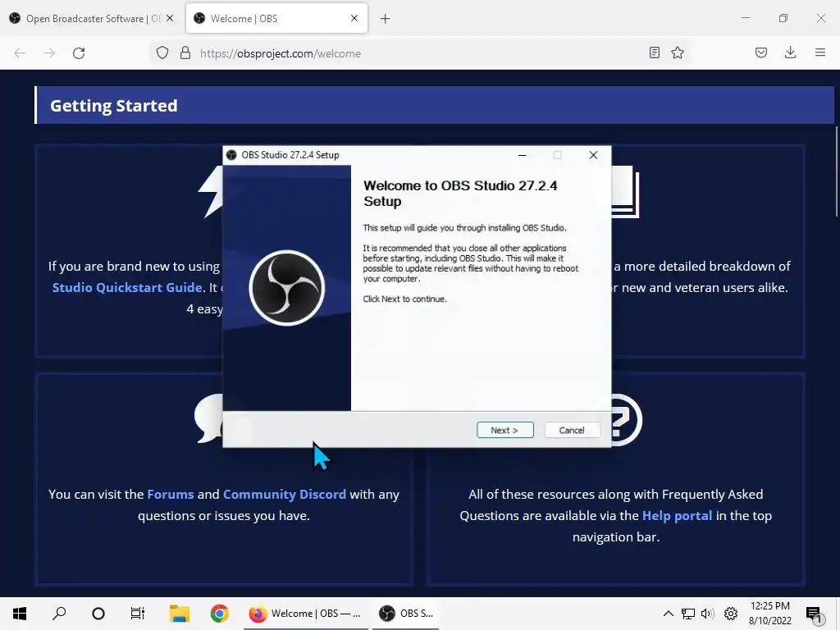Launch Google Chrome from taskbar
This screenshot has width=840, height=630.
tap(219, 614)
